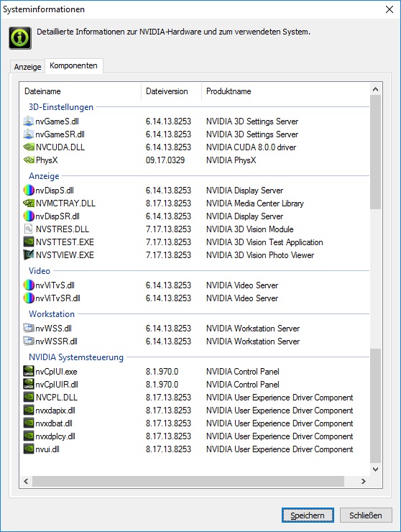Click the NVIDIA Systemsteuerung group header
The image size is (401, 532).
point(76,357)
